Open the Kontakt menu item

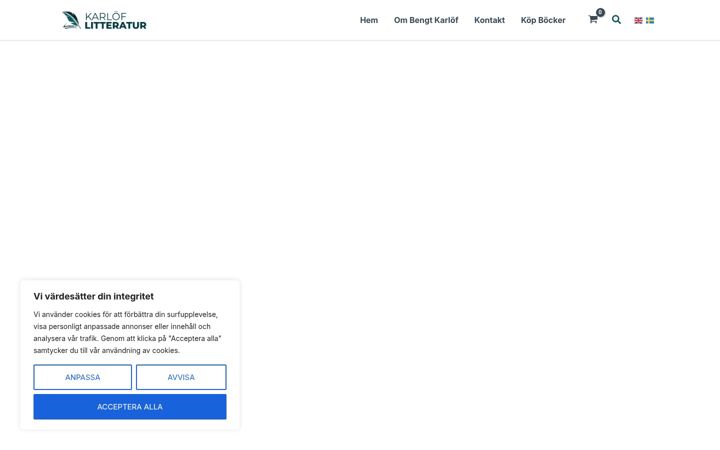[x=489, y=20]
